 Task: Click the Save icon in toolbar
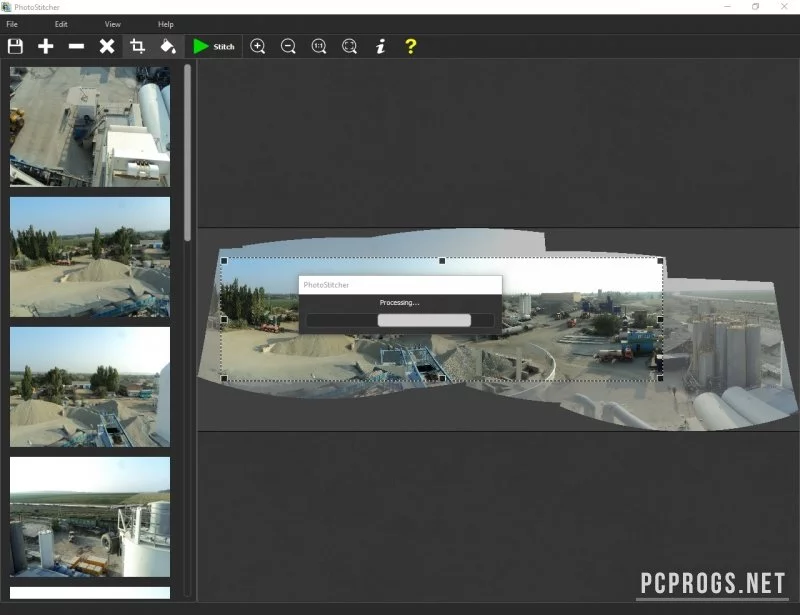15,46
